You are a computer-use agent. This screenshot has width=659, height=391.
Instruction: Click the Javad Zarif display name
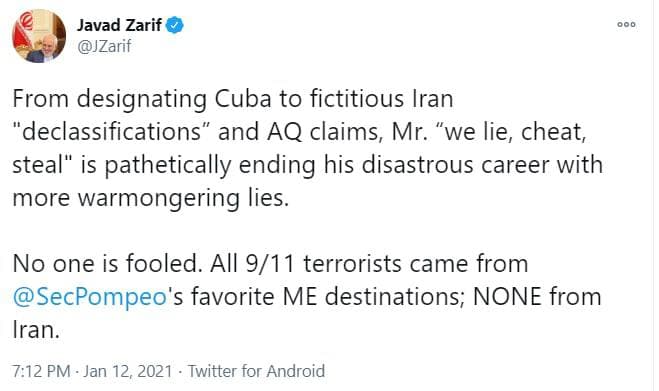point(119,25)
